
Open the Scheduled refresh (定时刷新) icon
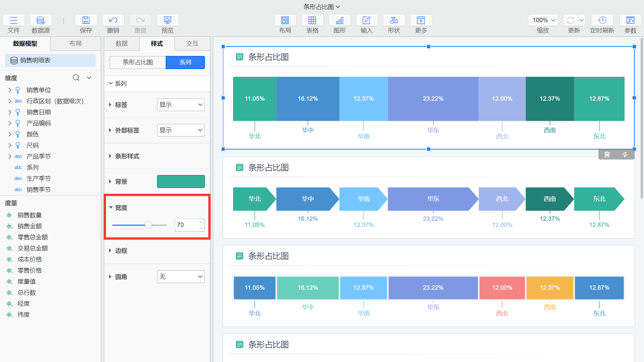point(602,21)
